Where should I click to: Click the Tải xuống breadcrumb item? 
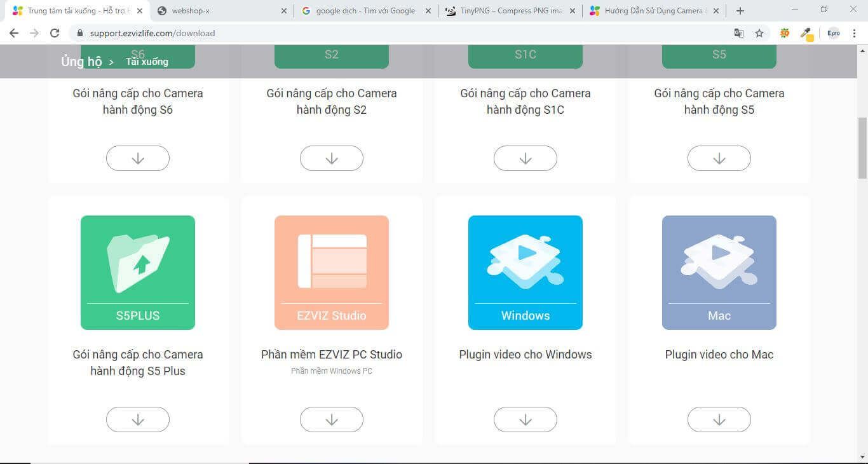[147, 62]
